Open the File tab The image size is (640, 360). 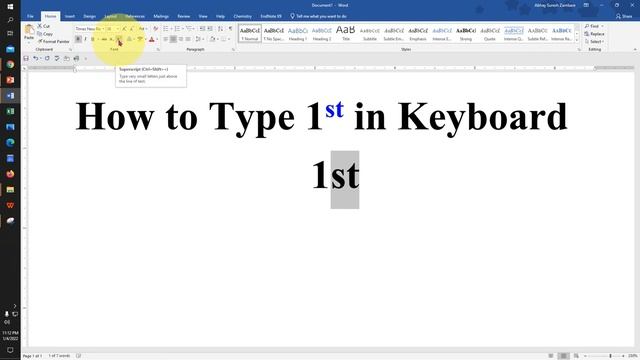click(30, 16)
